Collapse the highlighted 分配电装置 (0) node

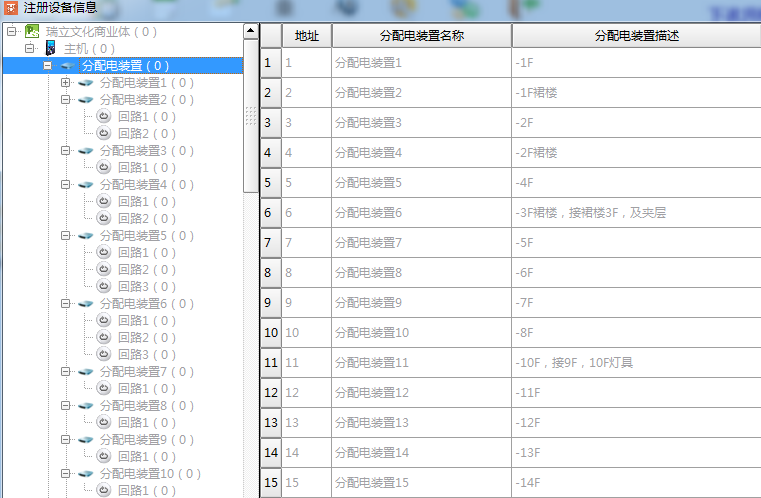(x=48, y=66)
